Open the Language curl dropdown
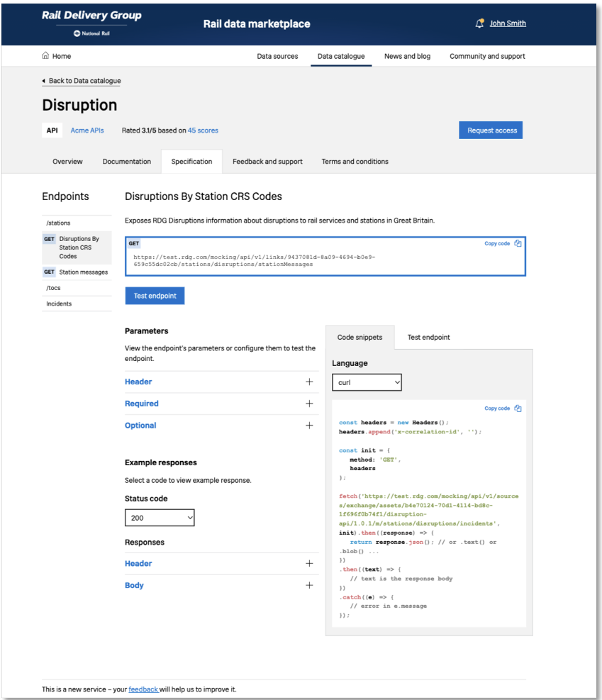This screenshot has width=602, height=700. tap(367, 382)
